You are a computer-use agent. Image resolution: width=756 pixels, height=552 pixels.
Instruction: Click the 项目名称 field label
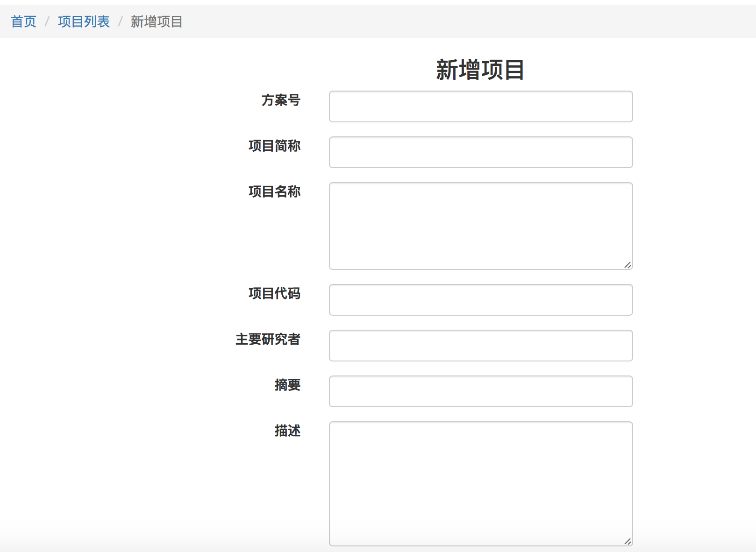pyautogui.click(x=274, y=191)
